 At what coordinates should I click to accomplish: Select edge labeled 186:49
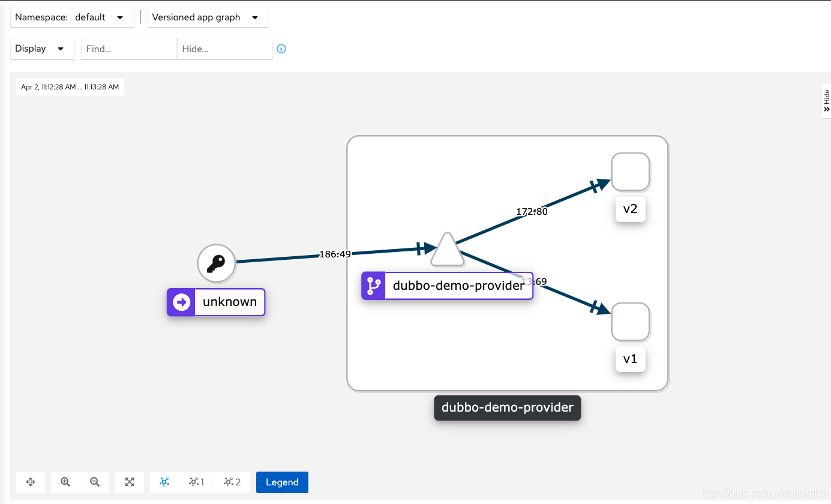point(335,254)
